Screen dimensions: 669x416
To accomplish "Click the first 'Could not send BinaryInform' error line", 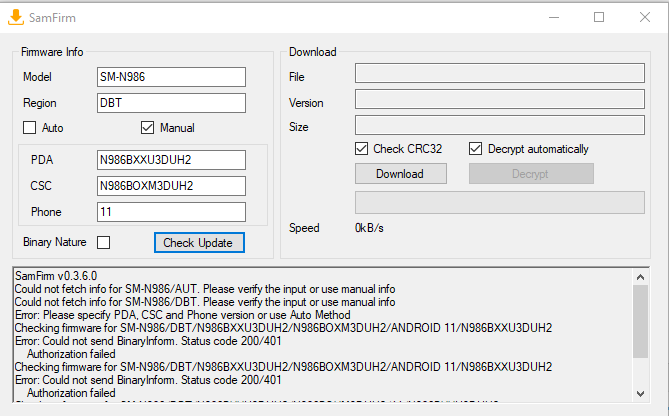I will 148,341.
